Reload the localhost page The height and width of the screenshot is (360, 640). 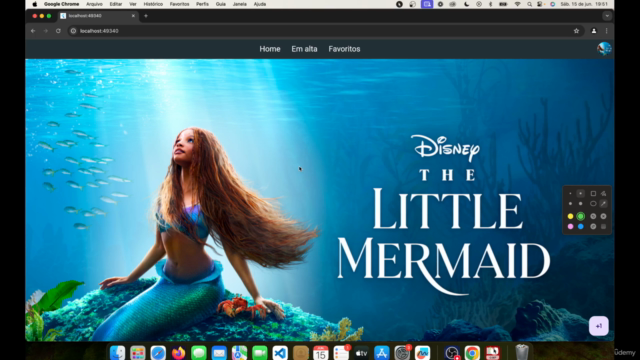[x=58, y=31]
